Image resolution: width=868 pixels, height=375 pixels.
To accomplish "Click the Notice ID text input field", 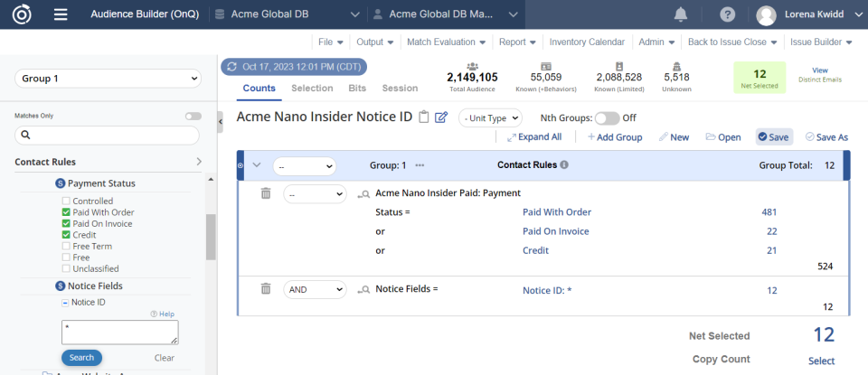I will [119, 332].
